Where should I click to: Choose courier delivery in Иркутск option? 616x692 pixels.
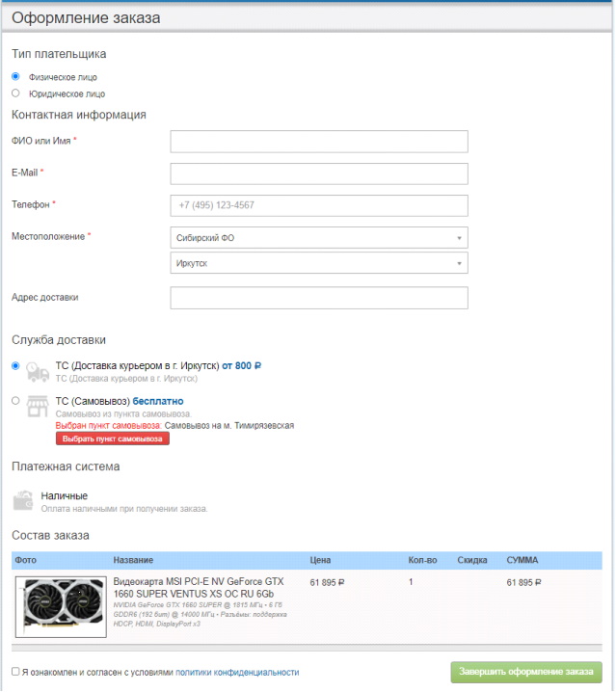pyautogui.click(x=15, y=366)
